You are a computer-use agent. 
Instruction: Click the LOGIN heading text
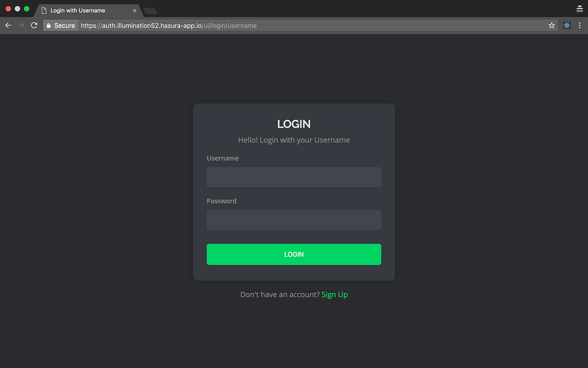tap(294, 124)
